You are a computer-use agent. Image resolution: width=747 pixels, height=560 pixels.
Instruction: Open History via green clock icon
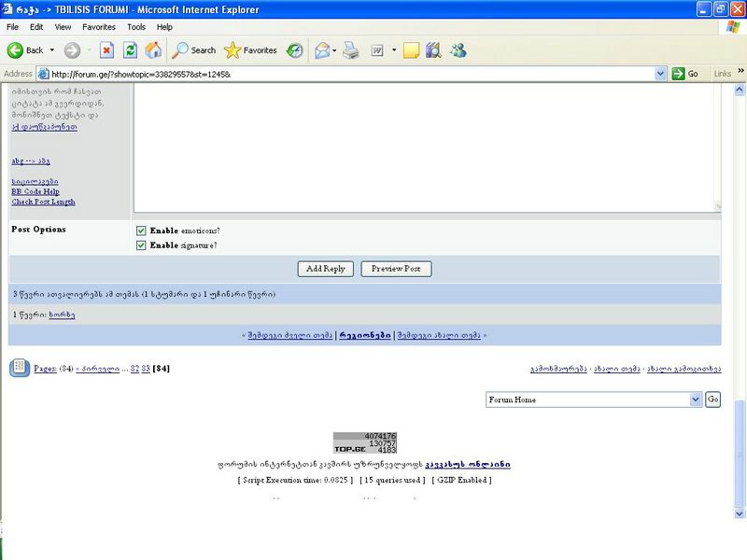point(294,50)
